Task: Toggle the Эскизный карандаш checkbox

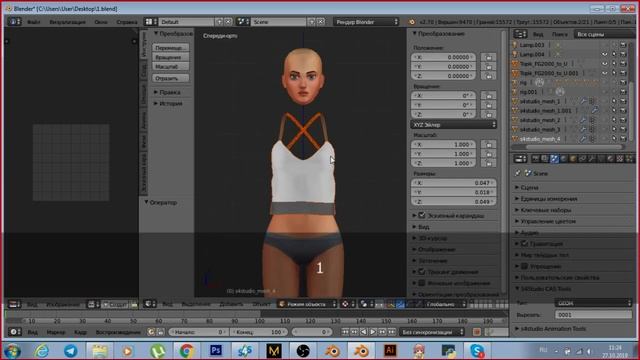Action: tap(422, 215)
